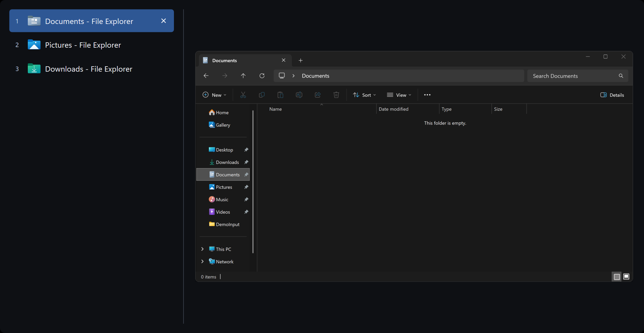Switch to large thumbnails view in status bar
This screenshot has width=644, height=333.
626,277
